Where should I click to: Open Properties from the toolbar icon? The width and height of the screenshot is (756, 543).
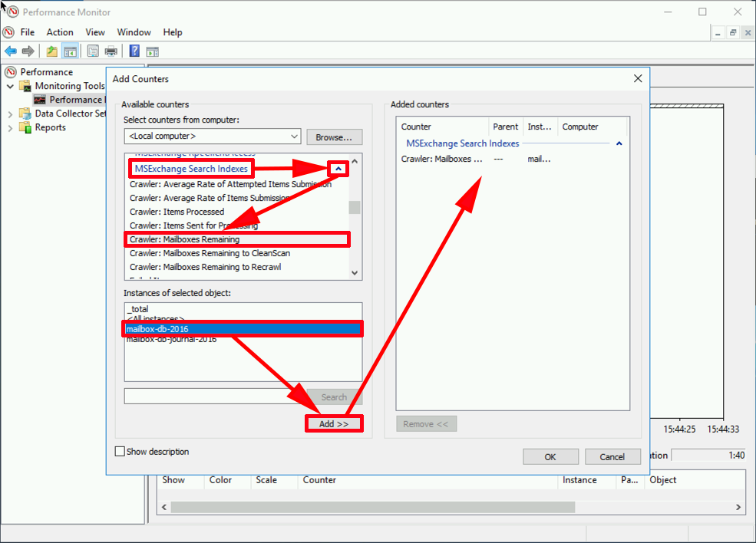(93, 51)
